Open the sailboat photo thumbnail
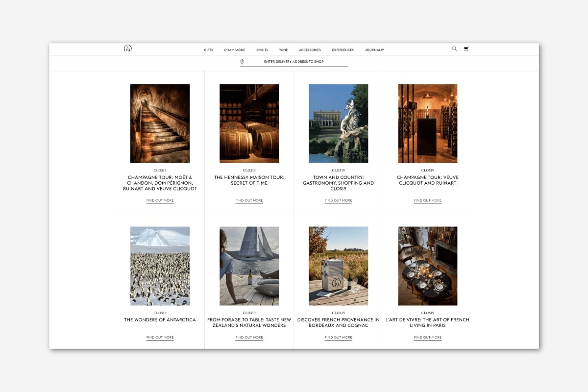The height and width of the screenshot is (392, 588). (249, 266)
